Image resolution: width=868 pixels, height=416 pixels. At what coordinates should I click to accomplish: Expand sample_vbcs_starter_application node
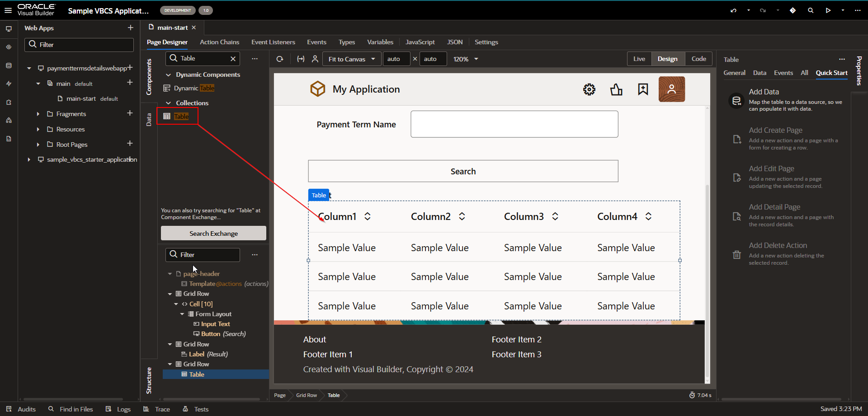click(x=29, y=159)
